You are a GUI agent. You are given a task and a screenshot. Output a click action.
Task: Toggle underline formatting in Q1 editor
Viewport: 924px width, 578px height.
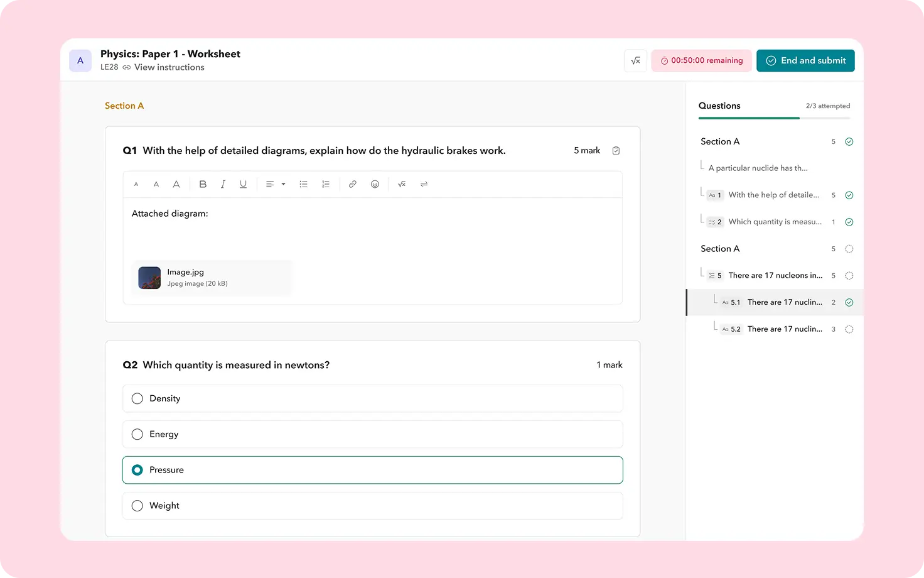[243, 184]
